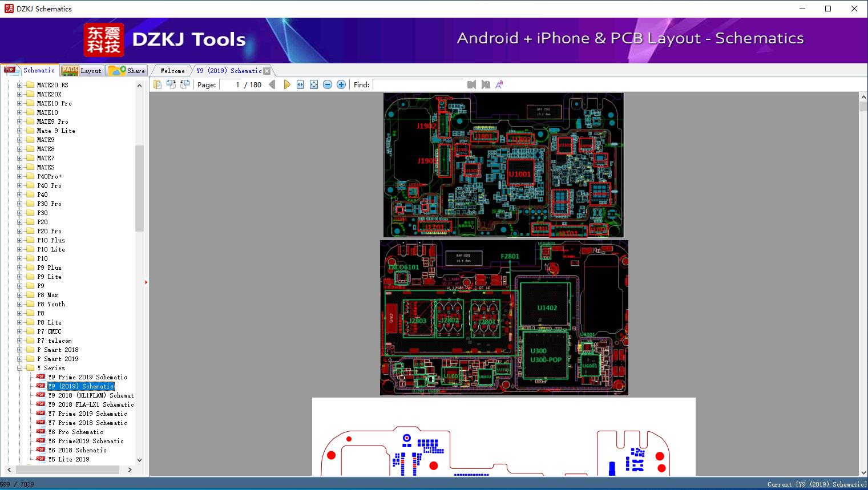The width and height of the screenshot is (868, 490).
Task: Click the '599 / 7039' status bar counter
Action: [x=17, y=484]
